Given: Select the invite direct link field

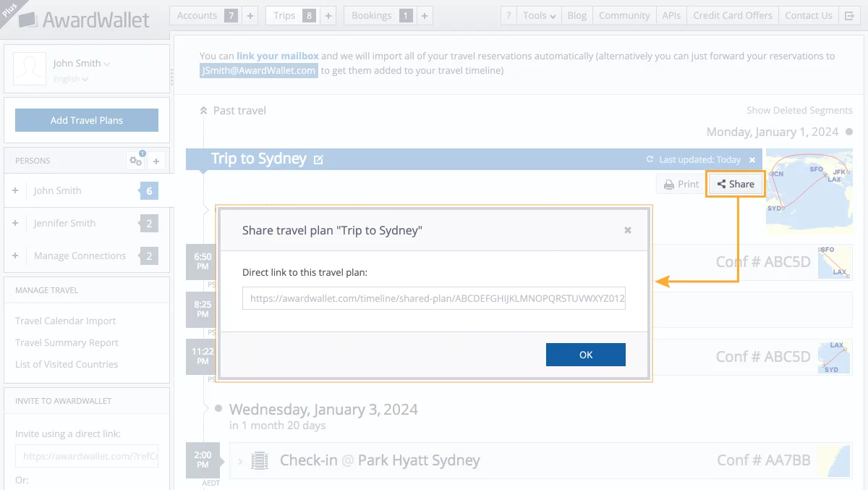Looking at the screenshot, I should point(87,457).
